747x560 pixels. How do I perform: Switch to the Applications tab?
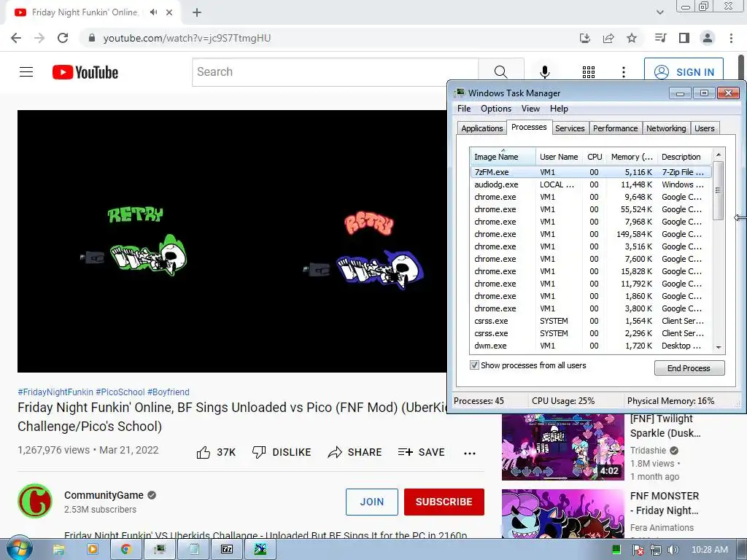481,128
